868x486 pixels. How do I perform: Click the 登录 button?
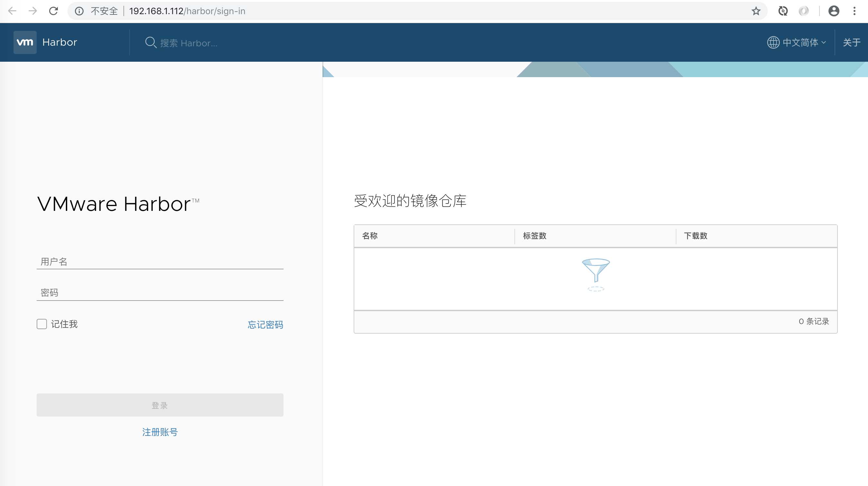160,405
